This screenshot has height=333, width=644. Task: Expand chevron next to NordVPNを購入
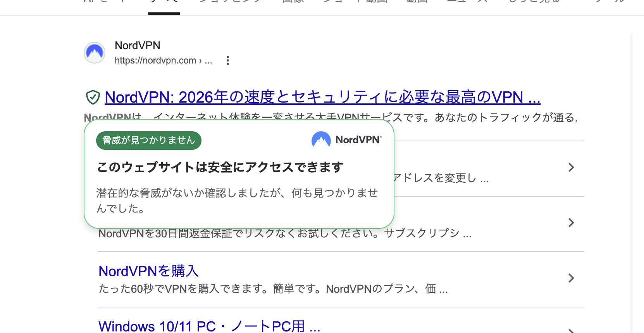coord(571,278)
